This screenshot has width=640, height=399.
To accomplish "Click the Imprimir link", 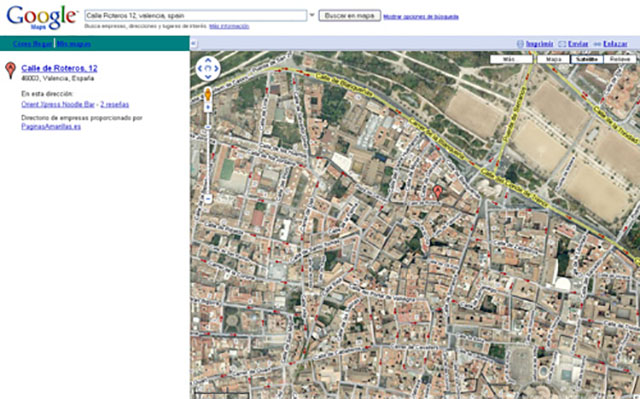I will click(x=539, y=44).
